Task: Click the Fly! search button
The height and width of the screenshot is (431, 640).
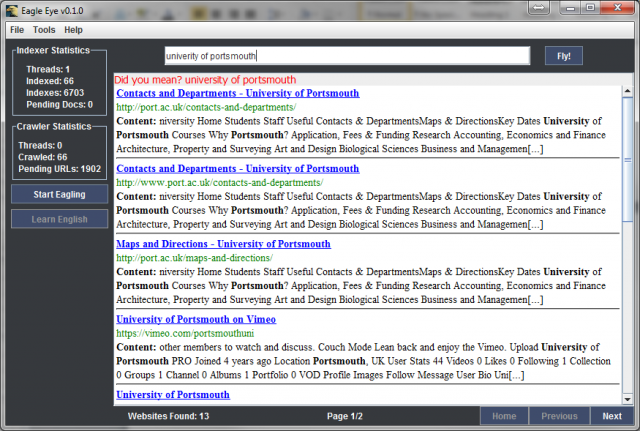Action: (564, 56)
